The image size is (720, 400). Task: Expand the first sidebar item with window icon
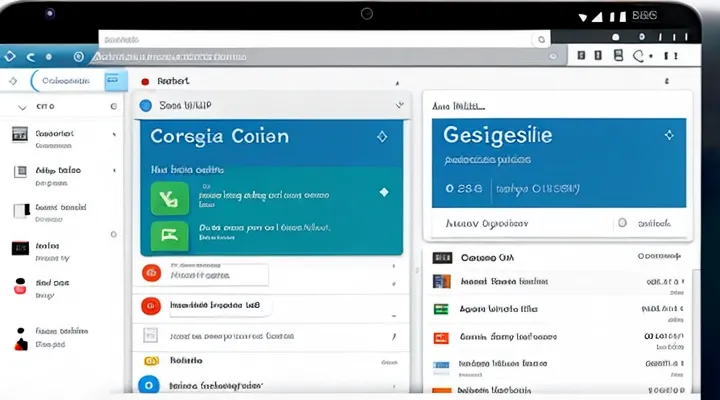point(19,133)
